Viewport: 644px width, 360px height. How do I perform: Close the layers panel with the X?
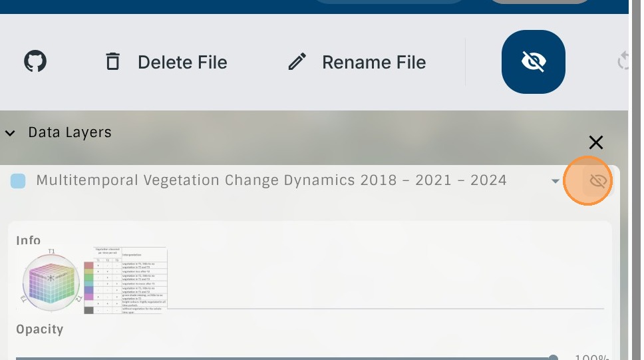[x=595, y=142]
